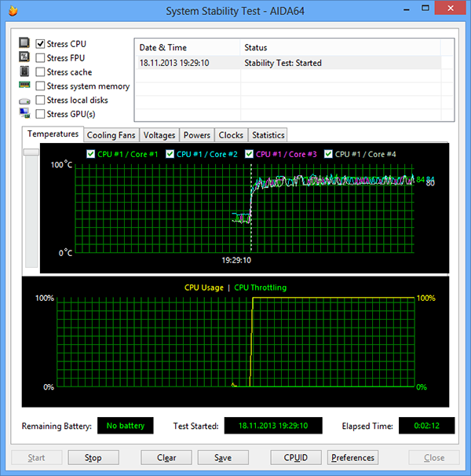Open Preferences dialog
The image size is (471, 476).
pyautogui.click(x=352, y=457)
